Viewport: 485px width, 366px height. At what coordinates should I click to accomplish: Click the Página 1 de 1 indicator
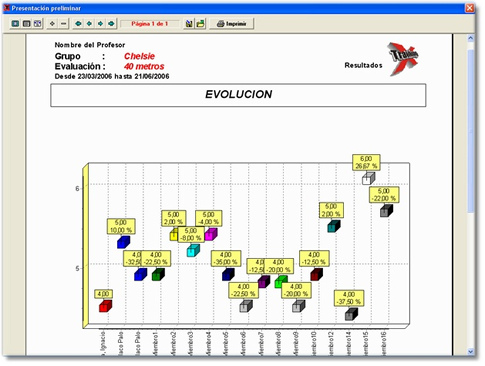click(x=150, y=24)
